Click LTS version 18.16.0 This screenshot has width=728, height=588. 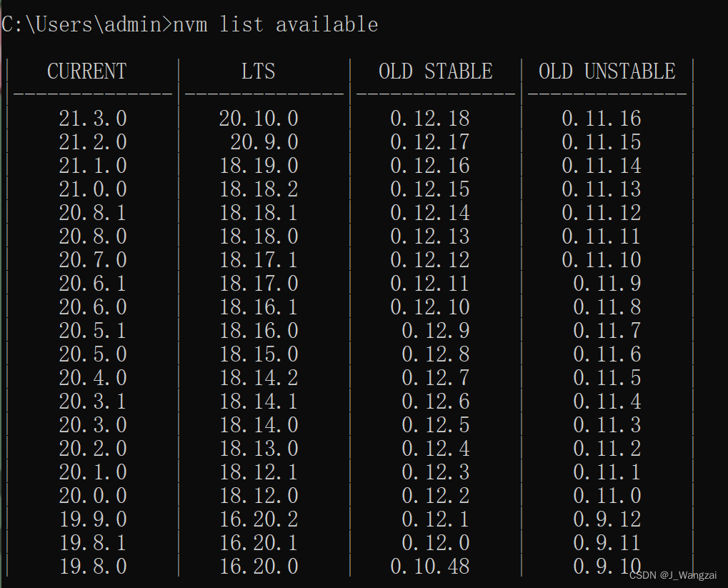coord(259,331)
